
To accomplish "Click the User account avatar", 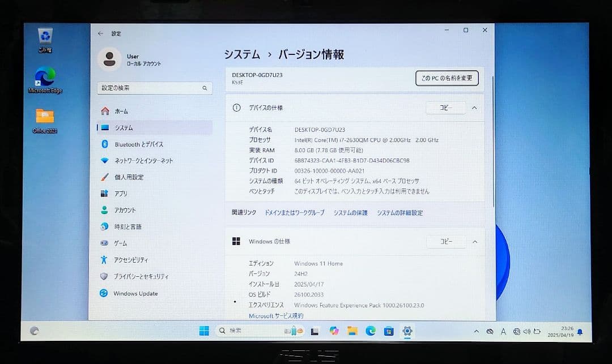I will coord(109,59).
